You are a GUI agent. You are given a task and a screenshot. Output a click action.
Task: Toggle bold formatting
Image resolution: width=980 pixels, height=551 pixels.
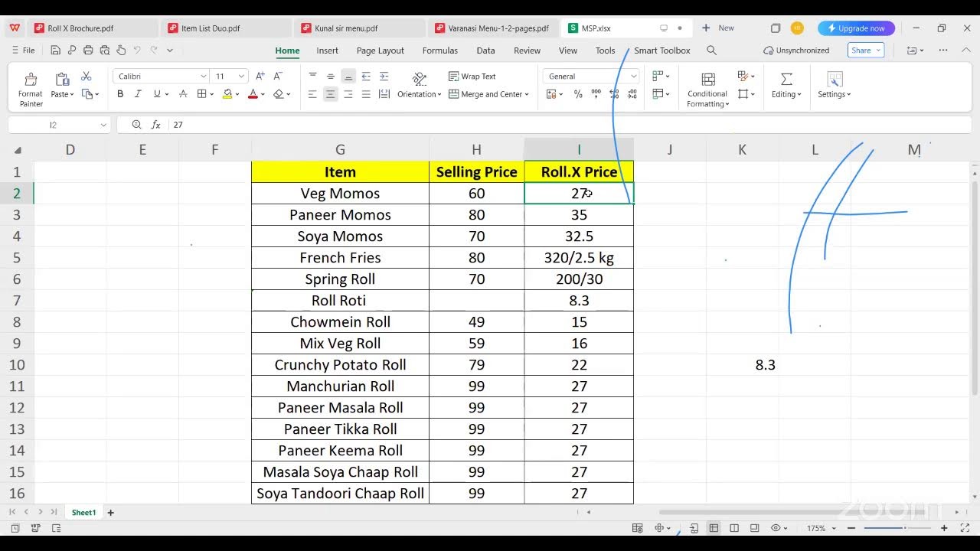120,94
